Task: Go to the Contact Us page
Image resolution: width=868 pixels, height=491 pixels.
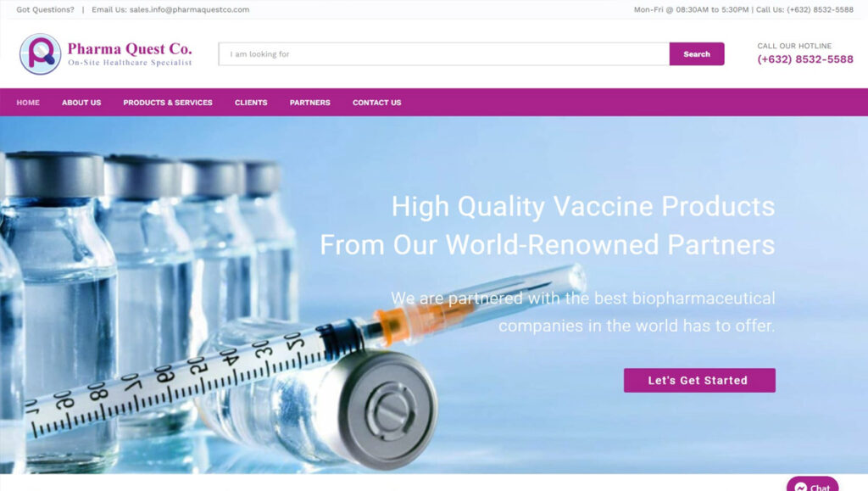Action: point(377,103)
